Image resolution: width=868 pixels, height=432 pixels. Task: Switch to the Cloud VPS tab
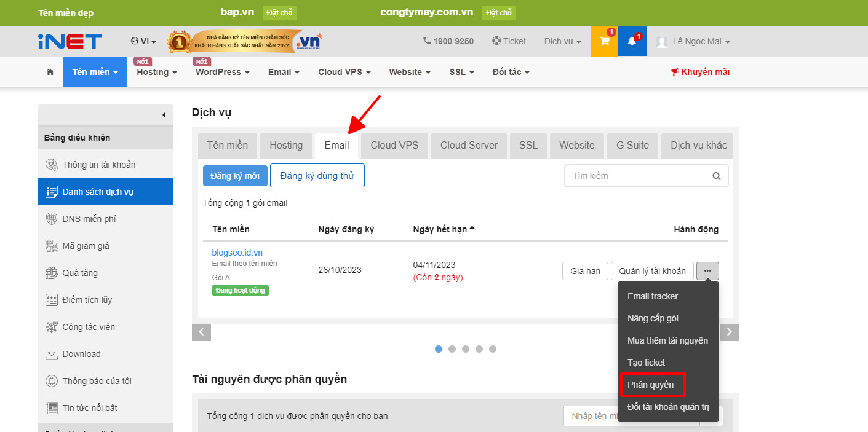(394, 145)
